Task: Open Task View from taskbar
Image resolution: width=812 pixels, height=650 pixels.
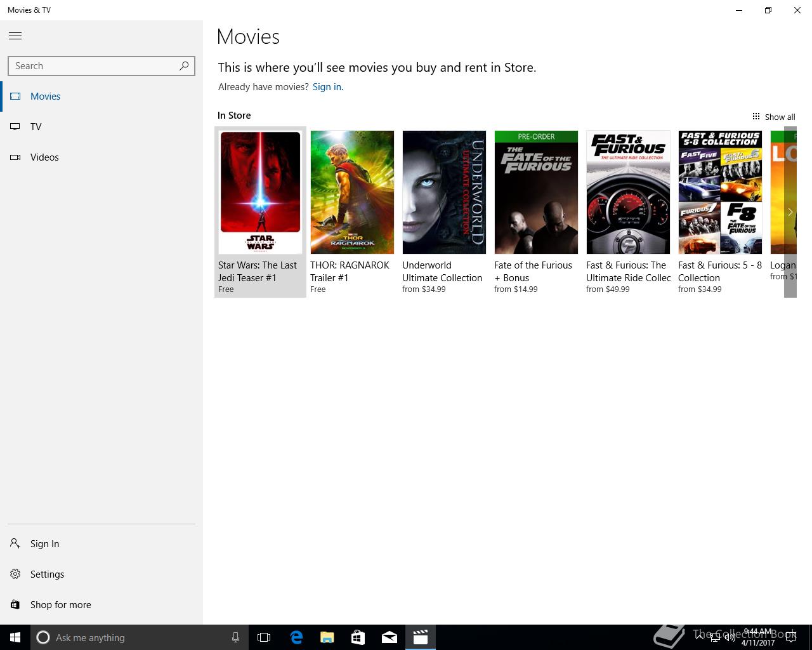Action: (264, 637)
